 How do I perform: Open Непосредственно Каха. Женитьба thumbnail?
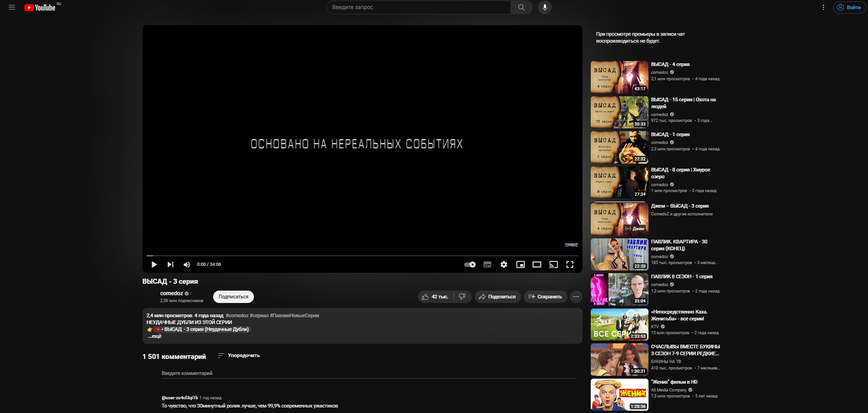click(x=619, y=325)
